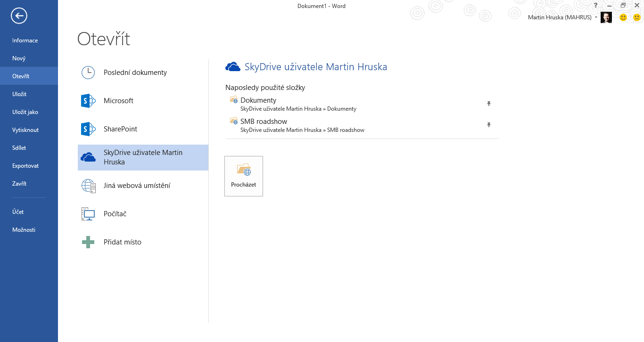Pin the Dokumenty folder to the list
The image size is (644, 342).
pyautogui.click(x=489, y=104)
